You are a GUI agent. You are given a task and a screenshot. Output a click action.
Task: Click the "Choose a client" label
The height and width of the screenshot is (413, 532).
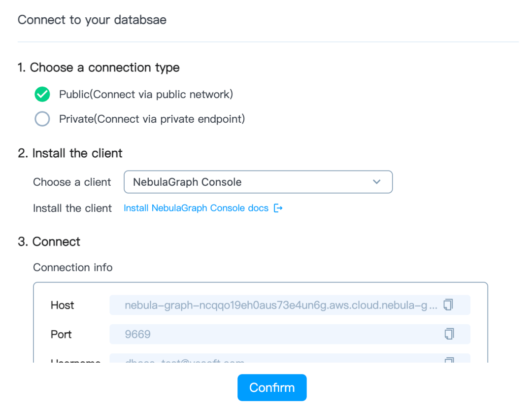pyautogui.click(x=72, y=182)
